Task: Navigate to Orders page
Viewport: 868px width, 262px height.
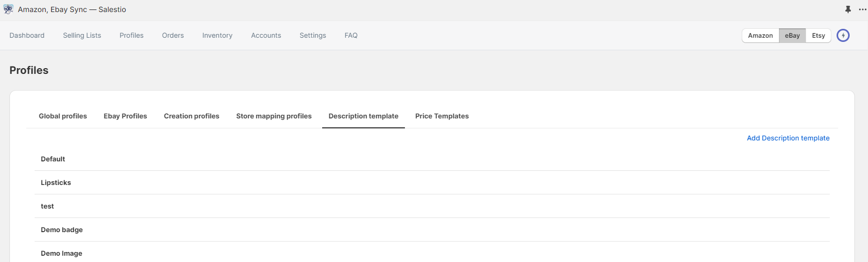Action: pos(173,36)
